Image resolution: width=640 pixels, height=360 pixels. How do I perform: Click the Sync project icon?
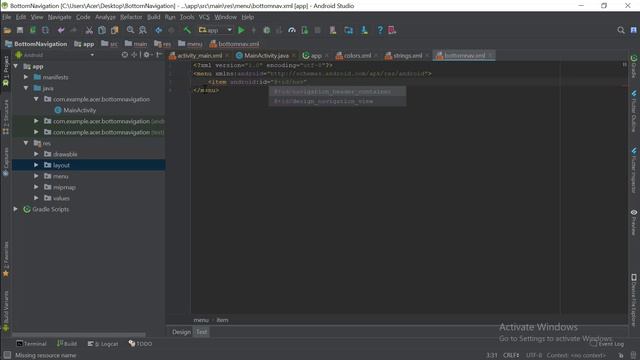pos(348,30)
